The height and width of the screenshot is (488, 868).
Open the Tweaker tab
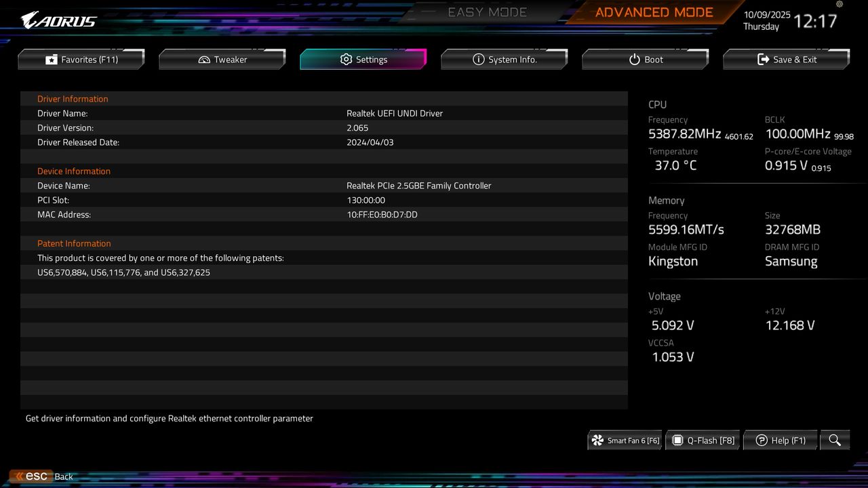click(222, 59)
